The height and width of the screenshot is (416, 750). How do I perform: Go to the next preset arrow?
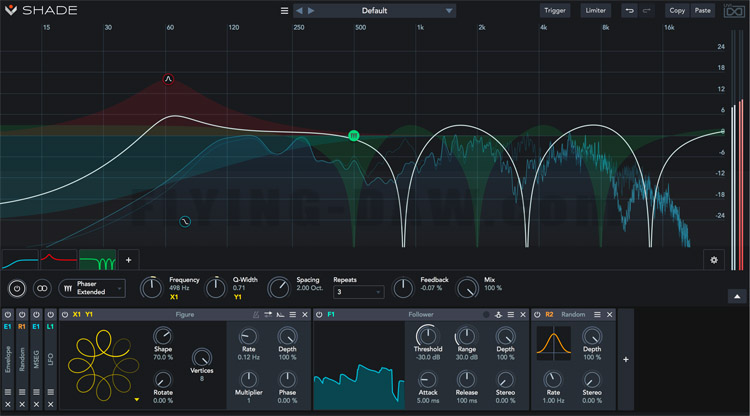[x=311, y=11]
